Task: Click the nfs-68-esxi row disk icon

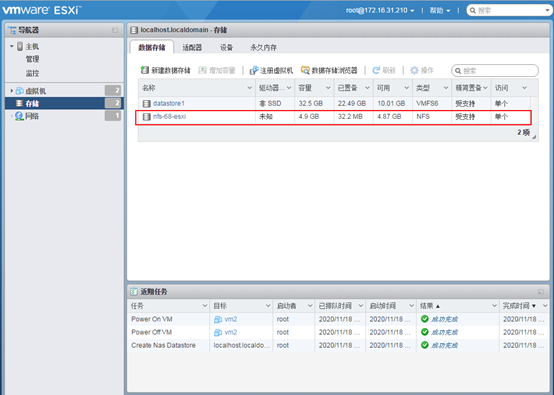Action: click(x=146, y=117)
